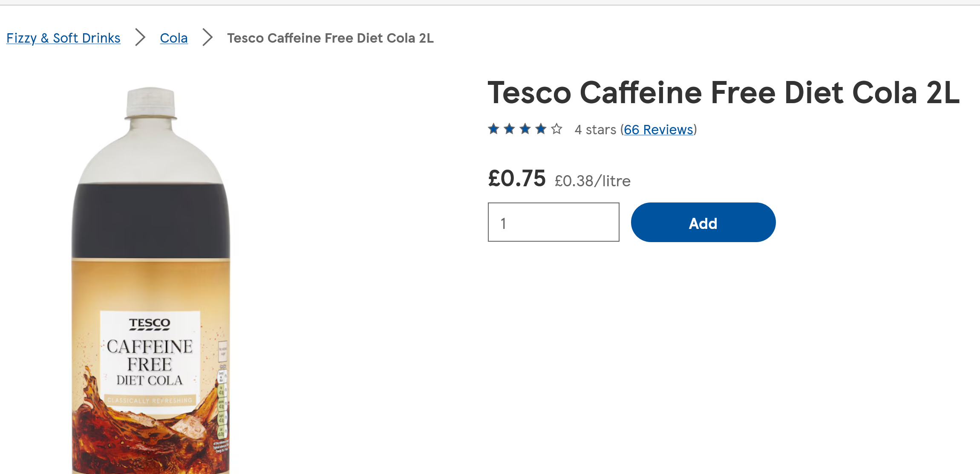The height and width of the screenshot is (474, 980).
Task: Click the first filled rating star
Action: coord(494,129)
